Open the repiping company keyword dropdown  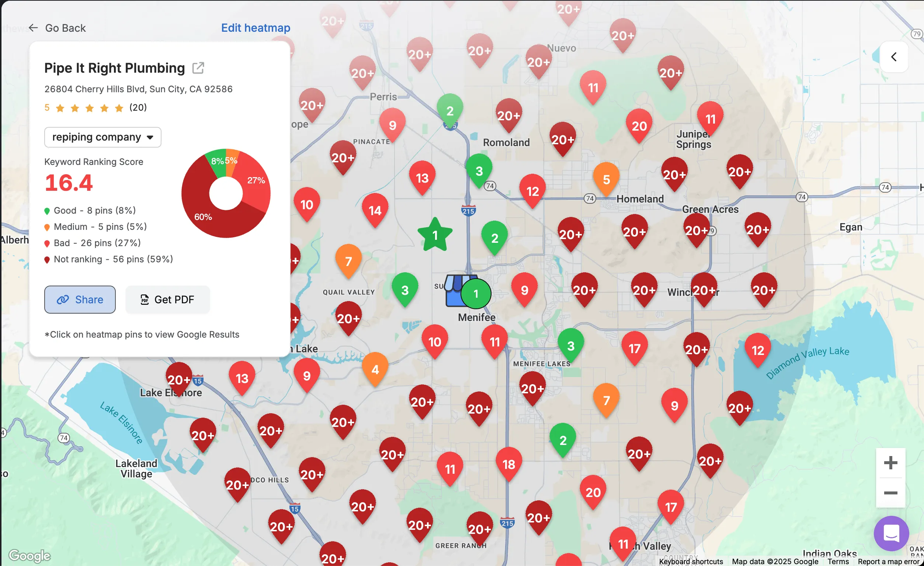pos(103,137)
